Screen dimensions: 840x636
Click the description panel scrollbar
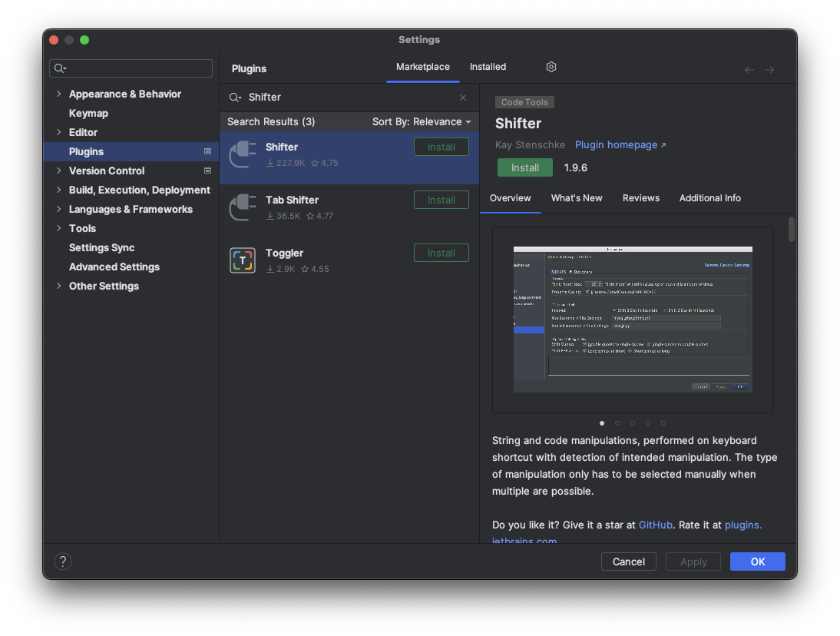tap(792, 230)
